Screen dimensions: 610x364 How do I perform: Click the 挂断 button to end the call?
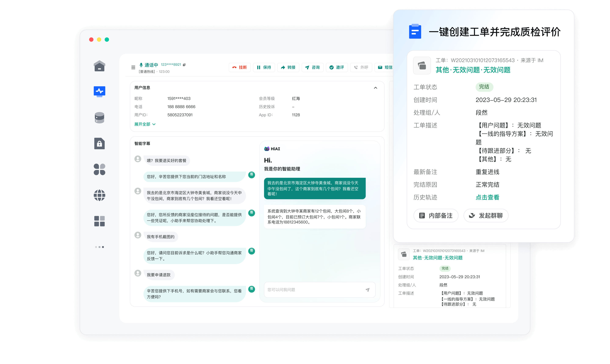(x=240, y=68)
